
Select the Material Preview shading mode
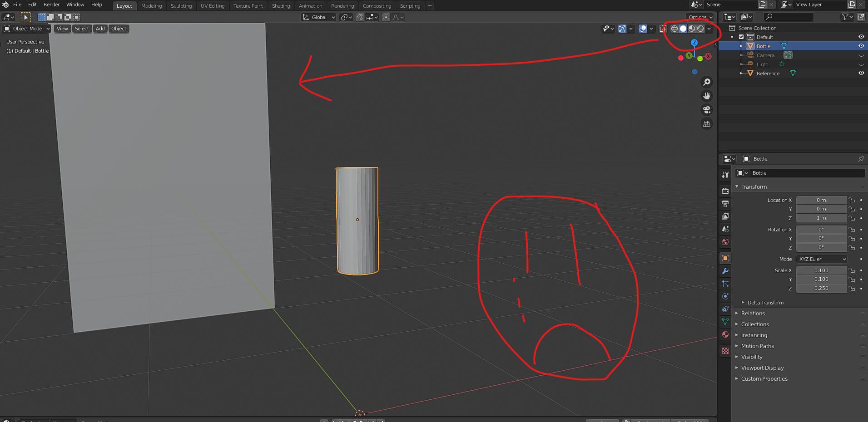691,28
